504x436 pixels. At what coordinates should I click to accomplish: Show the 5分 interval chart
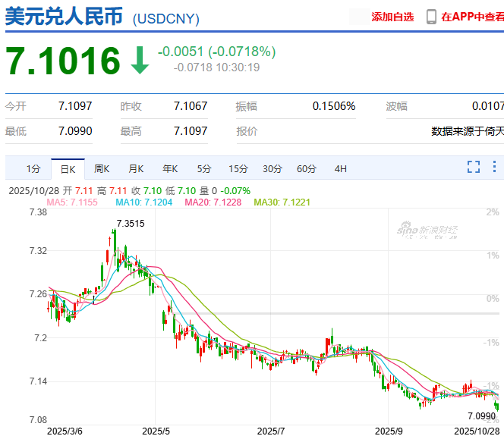click(x=203, y=168)
